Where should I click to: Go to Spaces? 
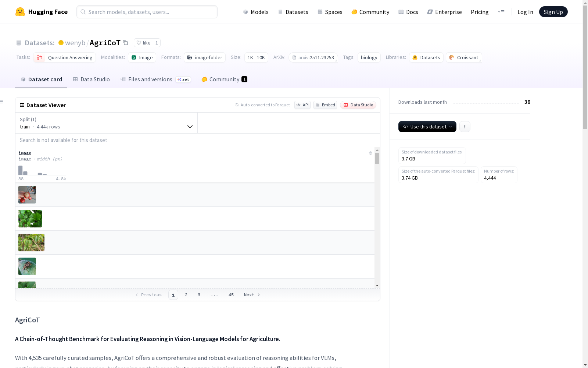click(x=330, y=12)
